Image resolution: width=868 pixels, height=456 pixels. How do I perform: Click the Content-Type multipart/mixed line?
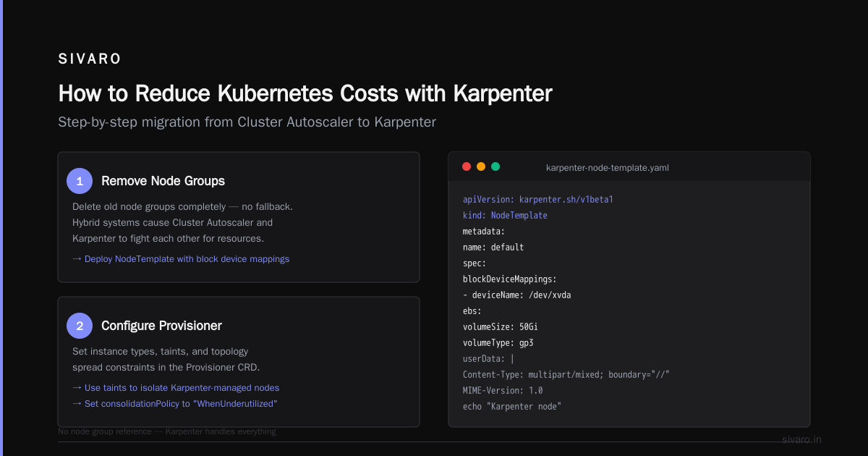(566, 374)
